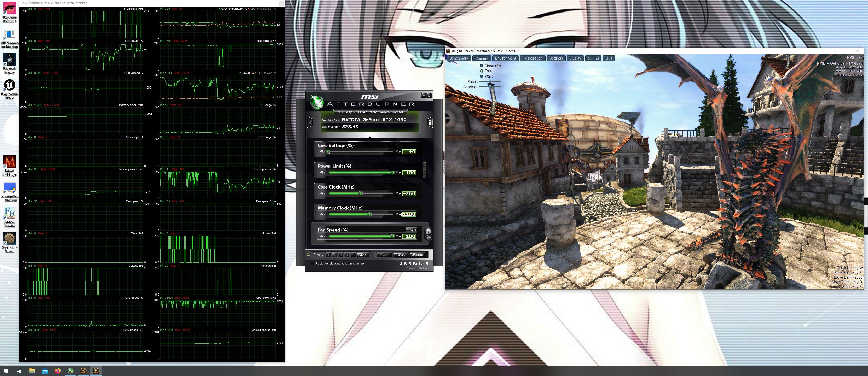
Task: Toggle the profile lock padlock icon
Action: pyautogui.click(x=308, y=255)
